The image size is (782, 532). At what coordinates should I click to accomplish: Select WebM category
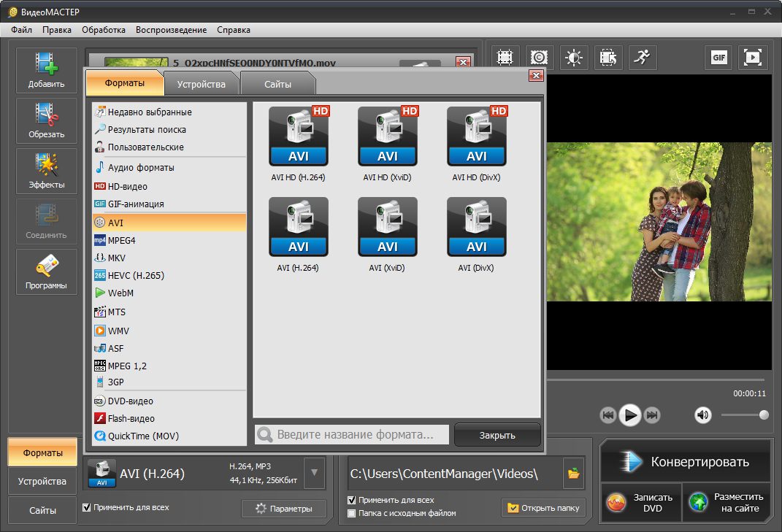[x=169, y=293]
